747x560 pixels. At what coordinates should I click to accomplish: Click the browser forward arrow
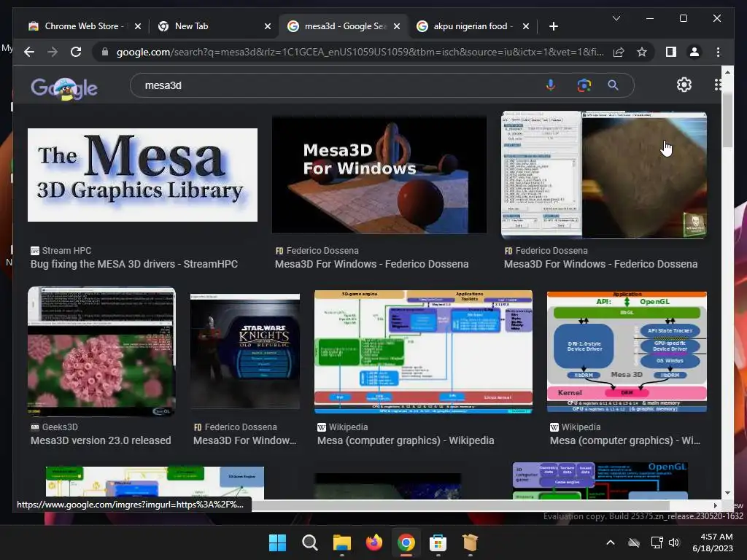[53, 52]
